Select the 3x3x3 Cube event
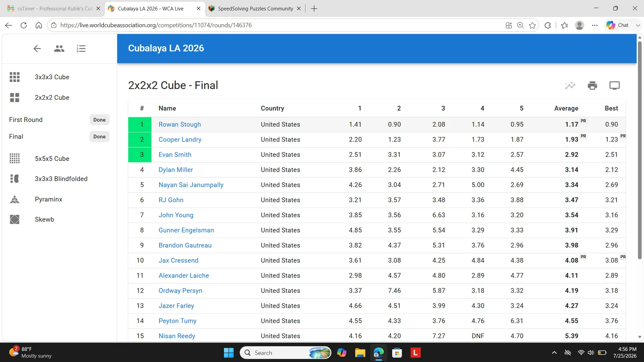This screenshot has height=362, width=644. pyautogui.click(x=59, y=77)
